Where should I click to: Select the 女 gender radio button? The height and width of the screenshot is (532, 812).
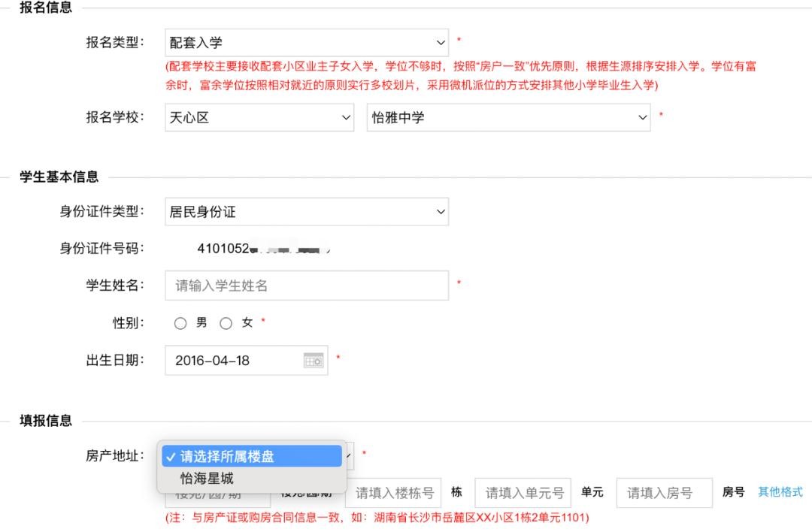click(226, 323)
